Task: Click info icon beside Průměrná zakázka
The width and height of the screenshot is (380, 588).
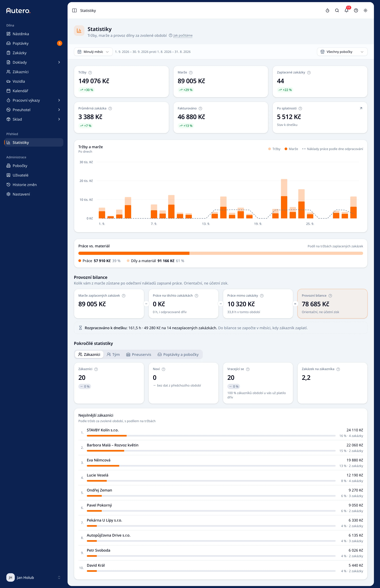Action: pyautogui.click(x=110, y=109)
